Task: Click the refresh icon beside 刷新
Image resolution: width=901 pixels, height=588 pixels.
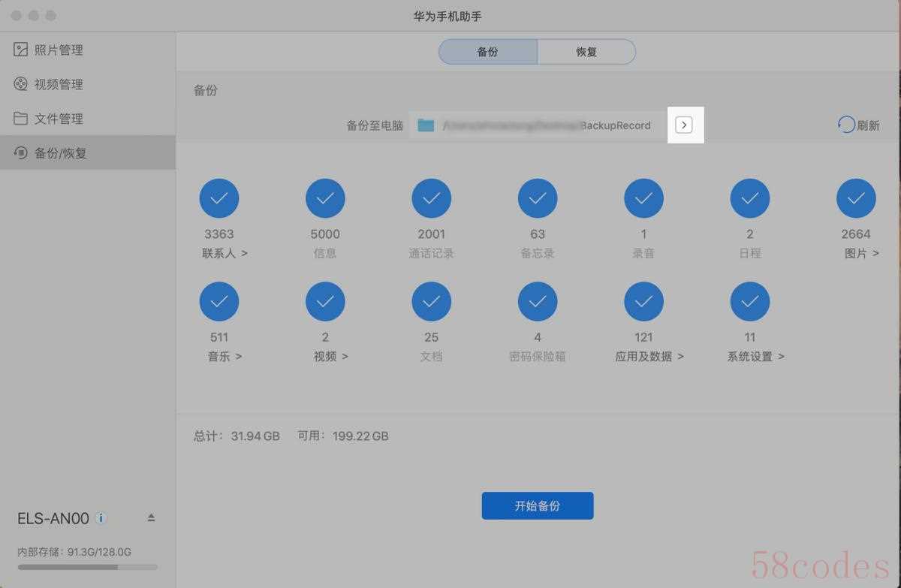Action: pyautogui.click(x=846, y=125)
